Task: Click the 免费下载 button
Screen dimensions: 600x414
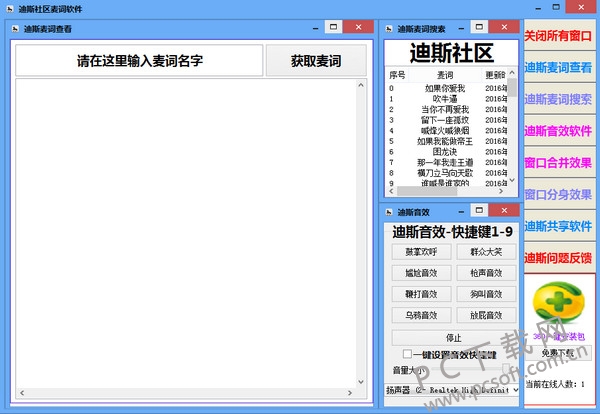Action: [558, 353]
